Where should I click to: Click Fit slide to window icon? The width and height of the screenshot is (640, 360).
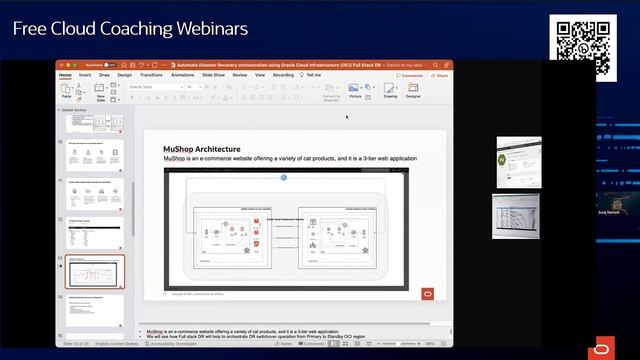point(444,344)
